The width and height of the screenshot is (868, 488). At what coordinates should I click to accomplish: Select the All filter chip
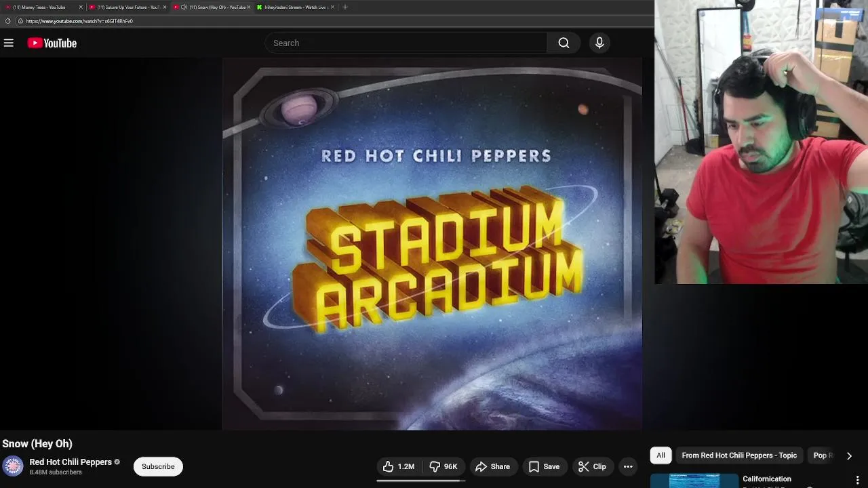660,455
